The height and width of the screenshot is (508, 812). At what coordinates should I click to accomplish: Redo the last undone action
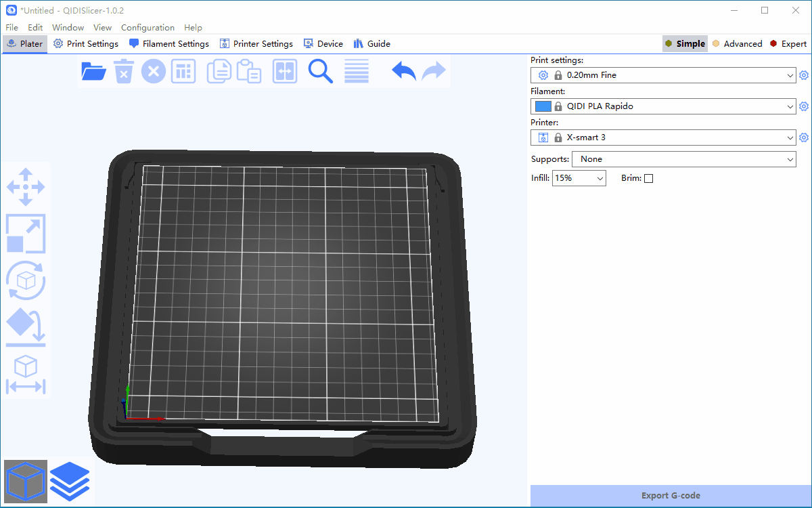[x=434, y=71]
